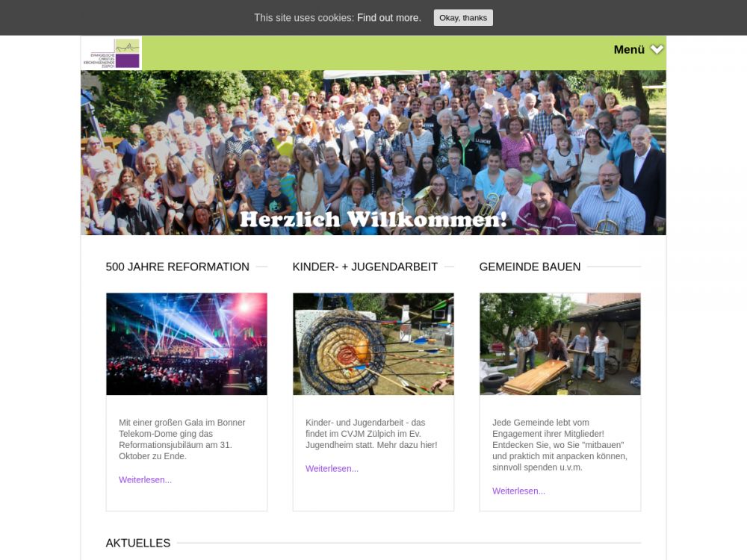
Task: Click the Gemeinde engagement description text
Action: coord(560,445)
